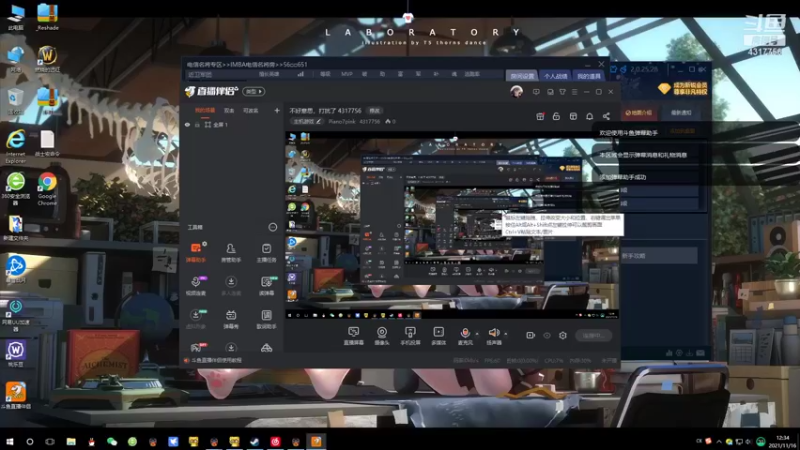Collapse the toolbox with the circle button

pos(272,227)
